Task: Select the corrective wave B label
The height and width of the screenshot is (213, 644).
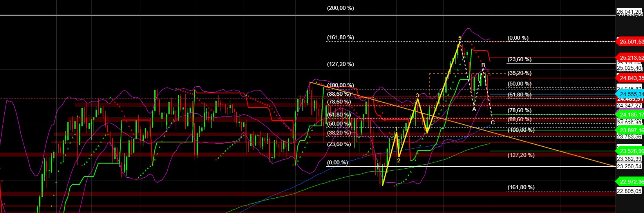Action: point(483,65)
